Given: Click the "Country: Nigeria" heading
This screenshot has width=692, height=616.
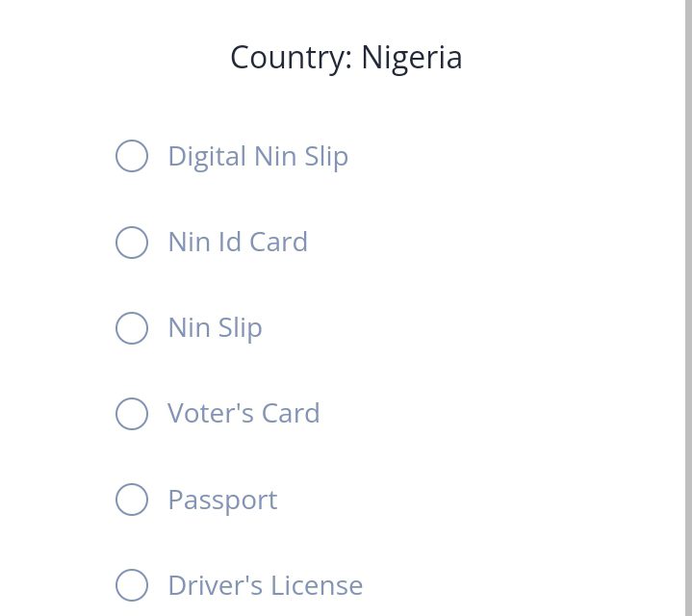Looking at the screenshot, I should [x=346, y=58].
